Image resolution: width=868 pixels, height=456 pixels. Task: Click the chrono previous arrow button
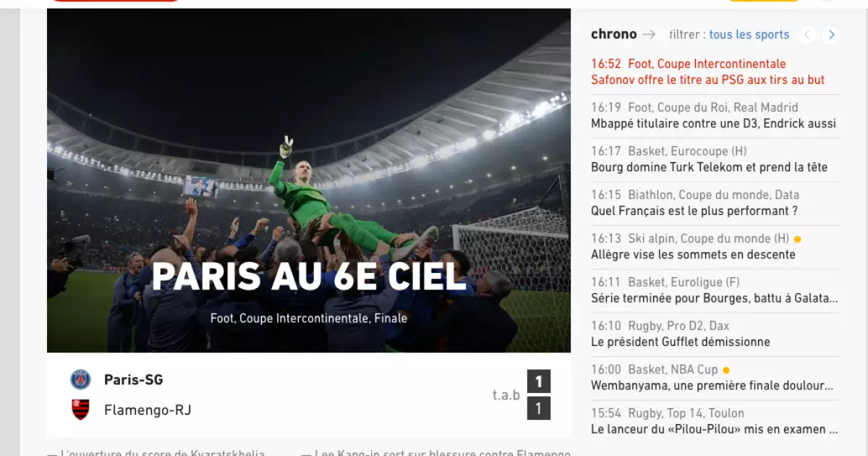pos(807,34)
